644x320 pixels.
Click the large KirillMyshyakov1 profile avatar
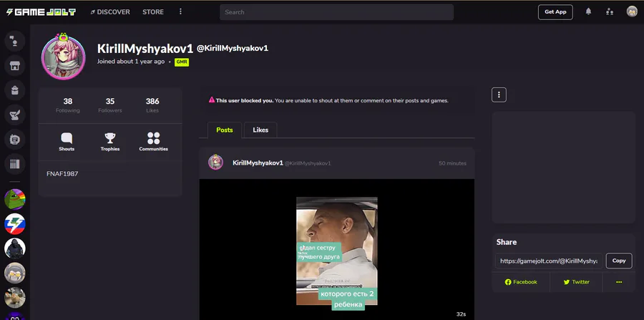pos(63,57)
